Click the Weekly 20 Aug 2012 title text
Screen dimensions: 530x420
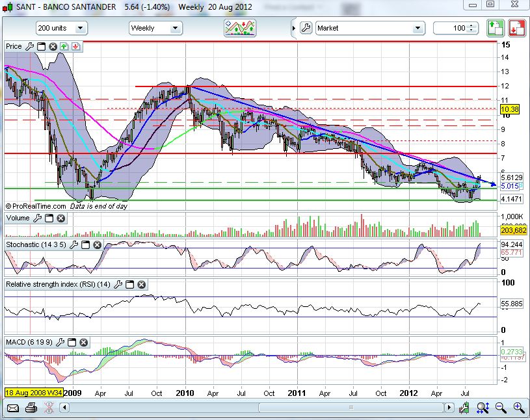[215, 7]
